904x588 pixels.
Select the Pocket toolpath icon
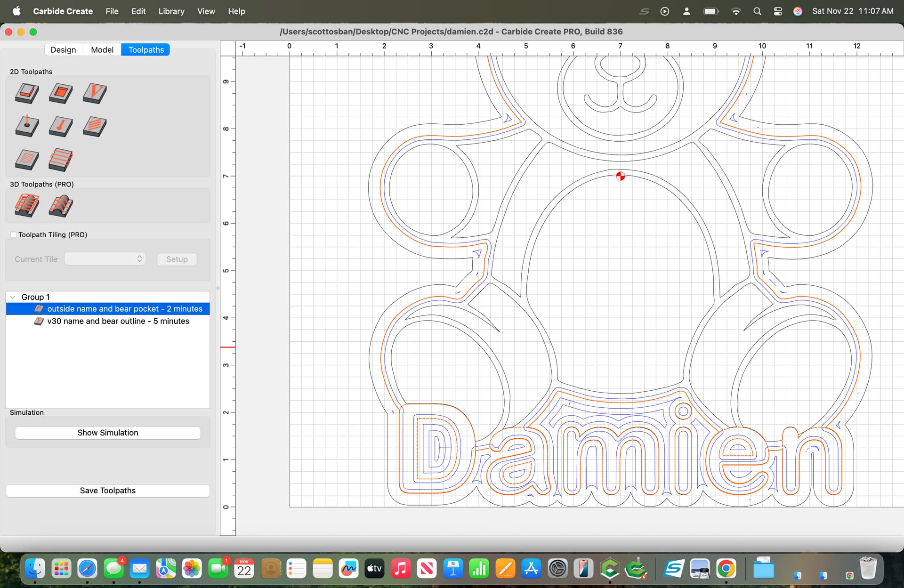(x=61, y=93)
